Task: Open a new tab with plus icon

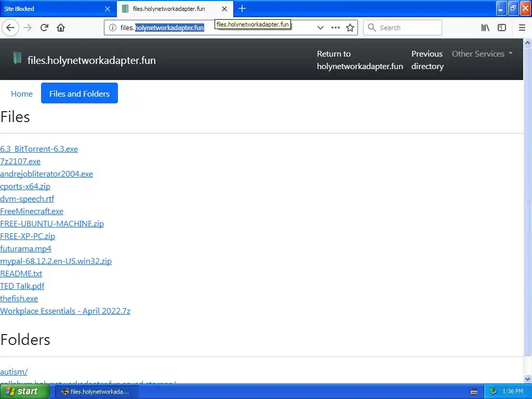Action: tap(242, 8)
